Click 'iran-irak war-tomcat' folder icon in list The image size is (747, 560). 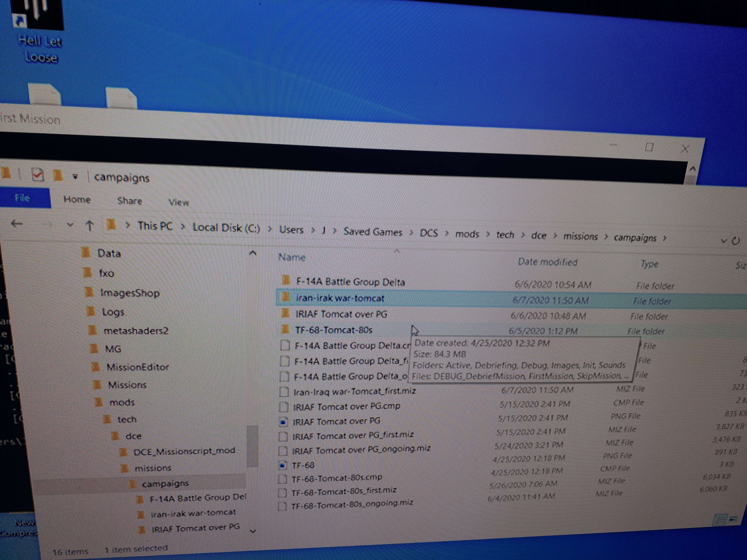(285, 297)
